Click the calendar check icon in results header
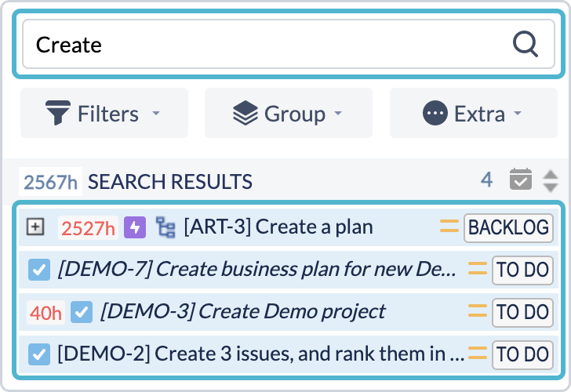Image resolution: width=571 pixels, height=392 pixels. click(520, 180)
